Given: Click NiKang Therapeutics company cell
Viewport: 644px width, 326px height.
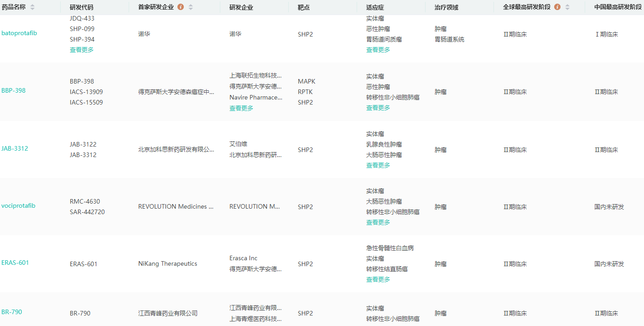Looking at the screenshot, I should click(168, 263).
